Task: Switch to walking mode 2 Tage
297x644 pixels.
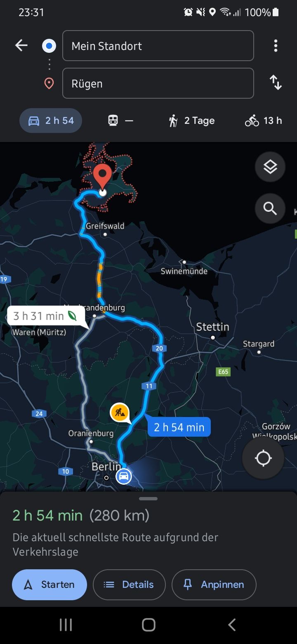Action: point(191,121)
